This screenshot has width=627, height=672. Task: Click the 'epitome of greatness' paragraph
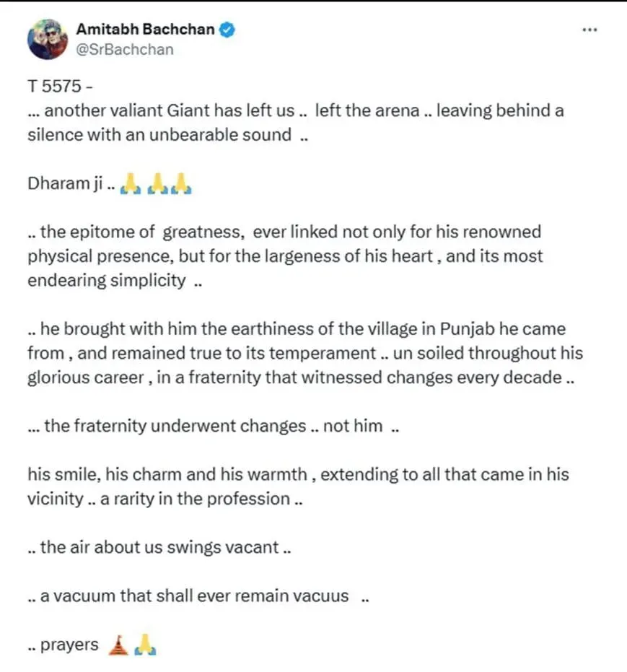(284, 256)
